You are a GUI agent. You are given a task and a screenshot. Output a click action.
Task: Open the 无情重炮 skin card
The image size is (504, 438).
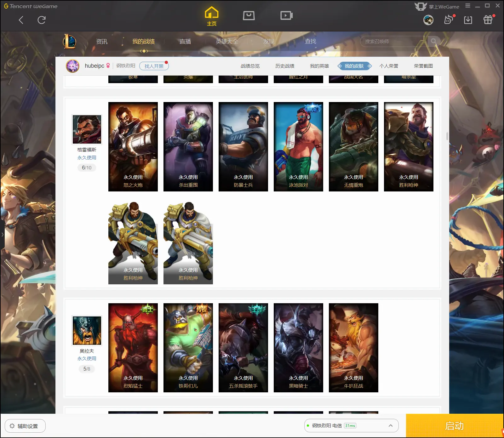(353, 147)
